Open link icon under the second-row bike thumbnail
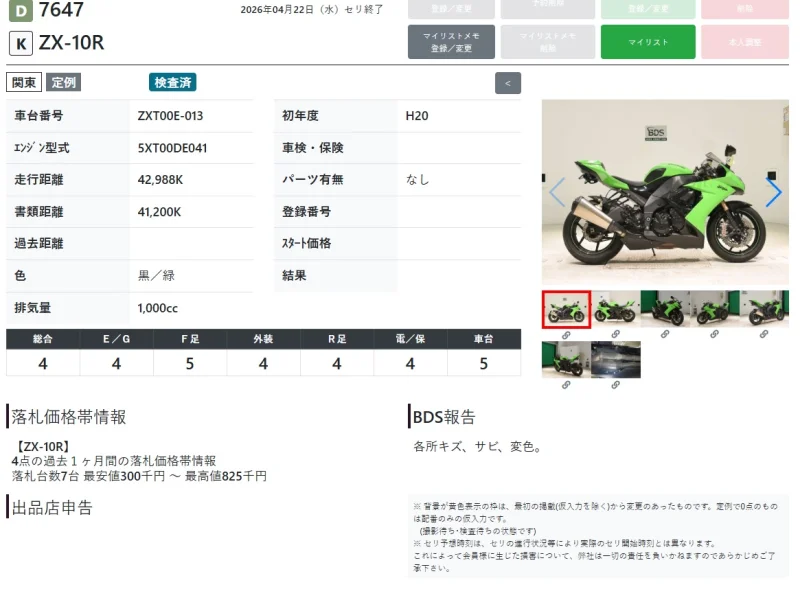 tap(566, 385)
